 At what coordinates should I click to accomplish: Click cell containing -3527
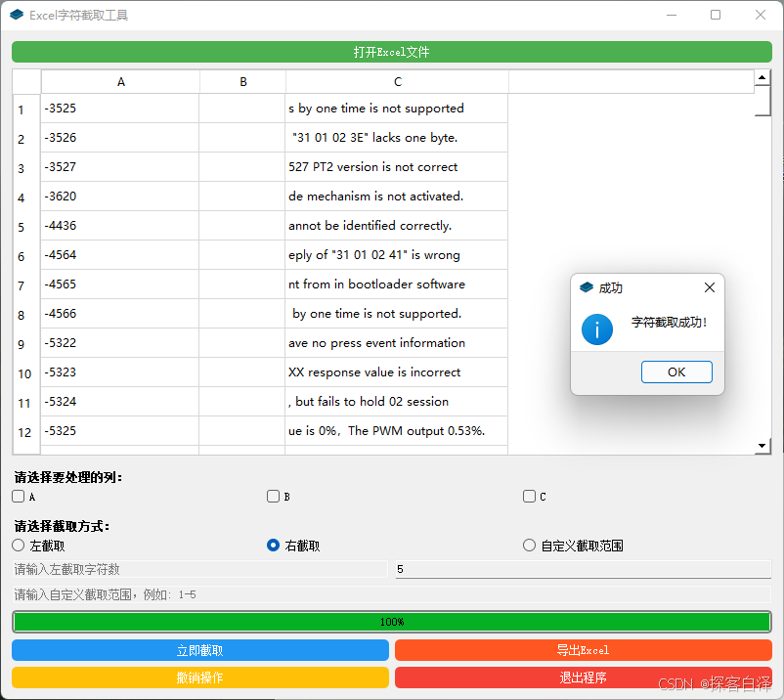[x=120, y=167]
